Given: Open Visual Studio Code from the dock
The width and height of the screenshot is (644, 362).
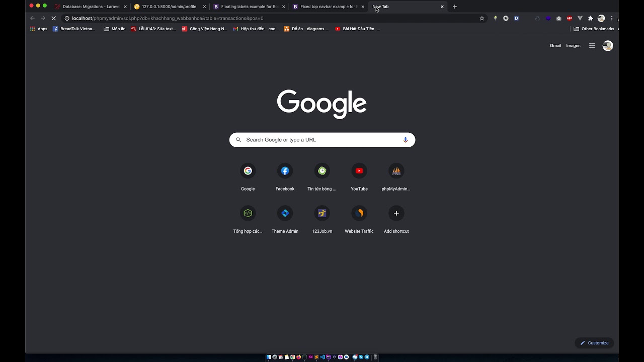Looking at the screenshot, I should (x=323, y=357).
